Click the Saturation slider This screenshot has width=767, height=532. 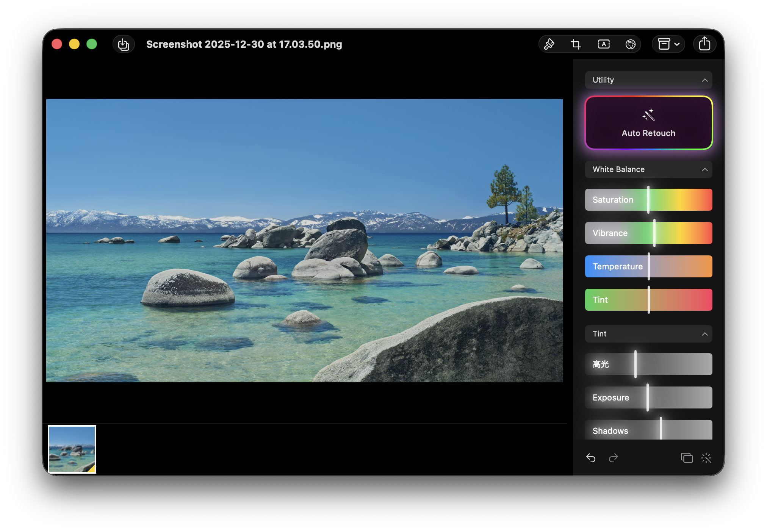click(x=648, y=200)
